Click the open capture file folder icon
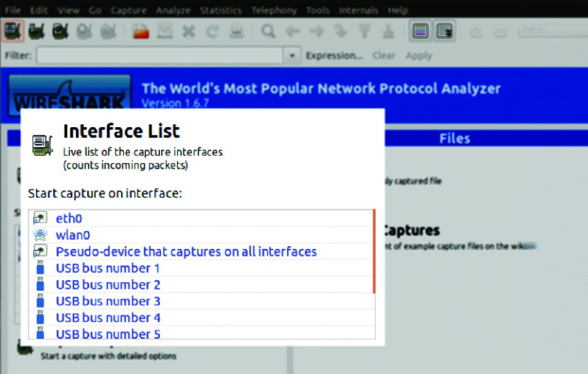The height and width of the screenshot is (374, 588). 142,31
